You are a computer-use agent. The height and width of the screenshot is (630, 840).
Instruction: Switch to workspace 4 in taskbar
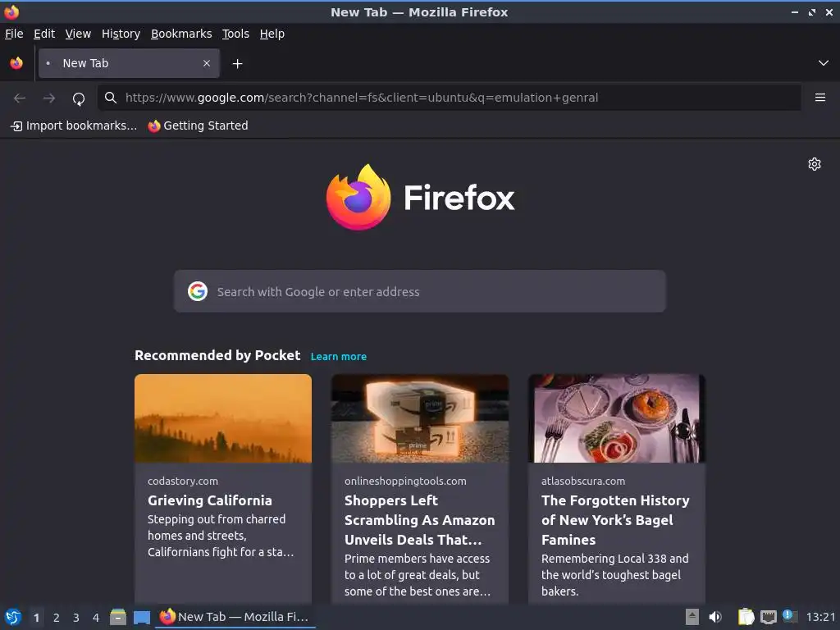(96, 618)
